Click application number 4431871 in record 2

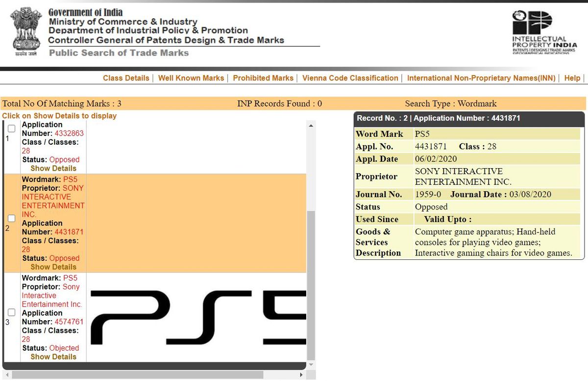pyautogui.click(x=69, y=232)
